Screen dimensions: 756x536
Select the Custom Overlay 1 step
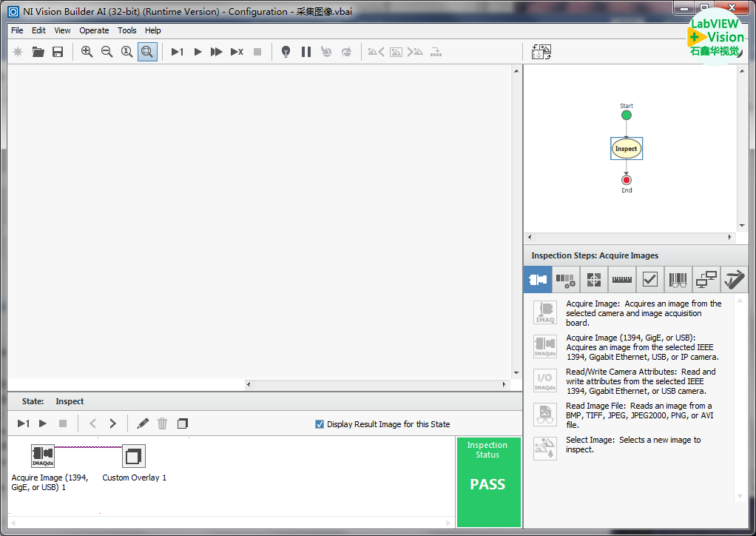[134, 457]
